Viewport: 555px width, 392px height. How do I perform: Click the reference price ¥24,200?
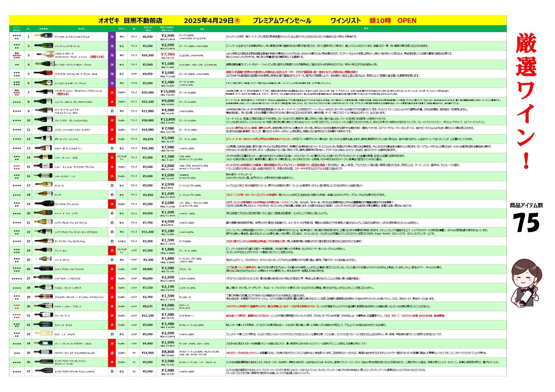tap(148, 55)
